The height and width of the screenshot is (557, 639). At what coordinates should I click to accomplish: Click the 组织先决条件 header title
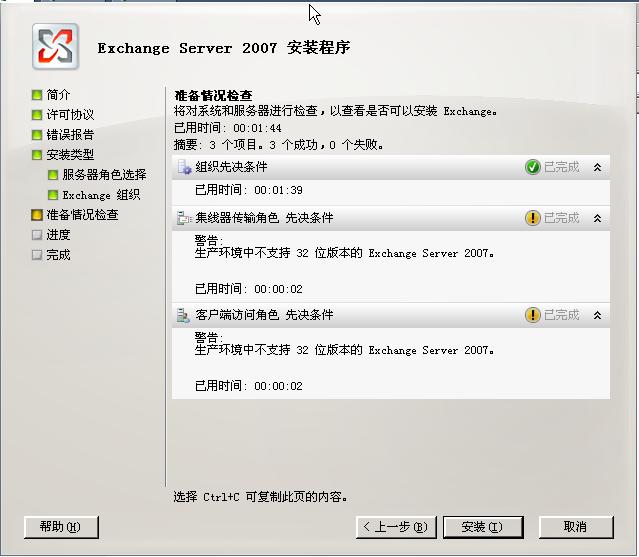coord(231,167)
